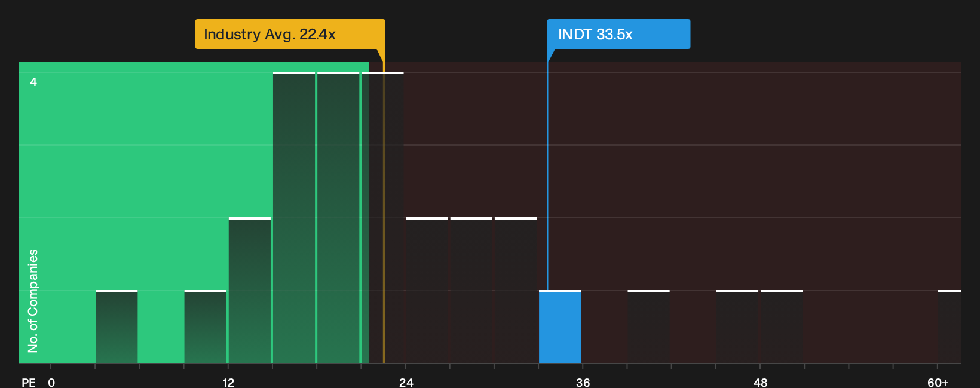The image size is (980, 388).
Task: Click the 24 tick label on PE axis
Action: [x=406, y=382]
